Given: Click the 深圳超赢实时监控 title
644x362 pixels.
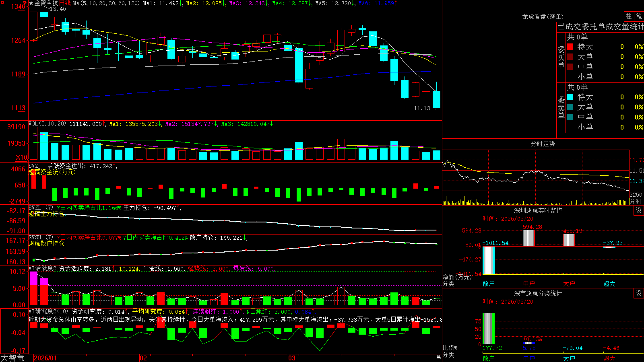Looking at the screenshot, I should coord(538,210).
